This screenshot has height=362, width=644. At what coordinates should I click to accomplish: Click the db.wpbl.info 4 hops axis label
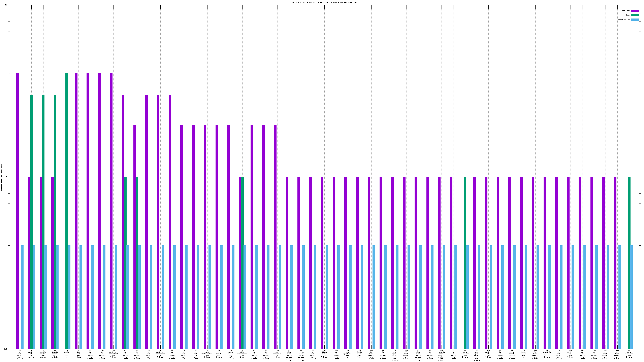tap(78, 354)
